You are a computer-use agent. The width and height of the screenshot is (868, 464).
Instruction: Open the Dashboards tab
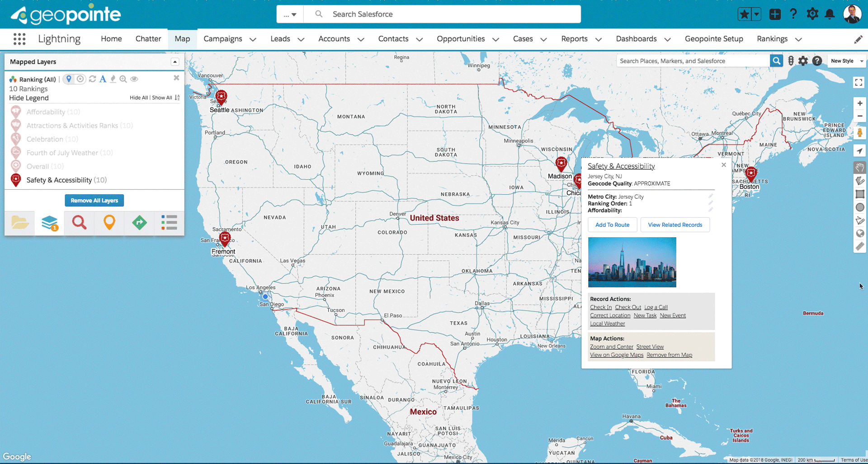636,39
